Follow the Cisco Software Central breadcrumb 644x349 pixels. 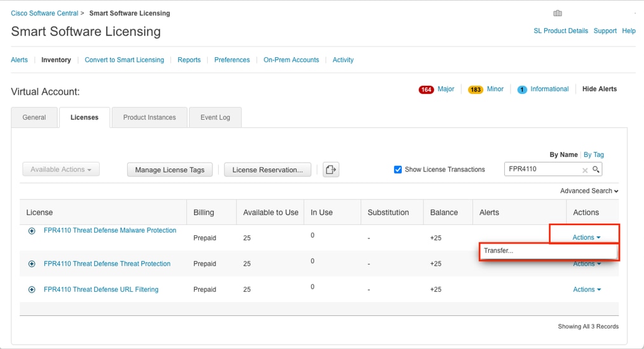(x=45, y=13)
